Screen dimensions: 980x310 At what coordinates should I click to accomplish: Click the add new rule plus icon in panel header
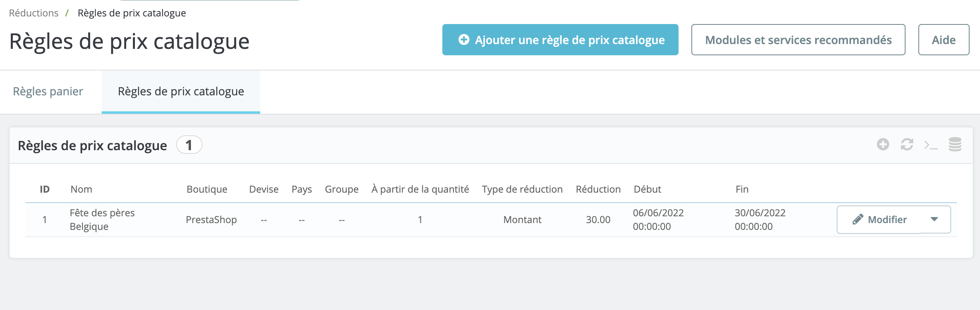pos(883,144)
